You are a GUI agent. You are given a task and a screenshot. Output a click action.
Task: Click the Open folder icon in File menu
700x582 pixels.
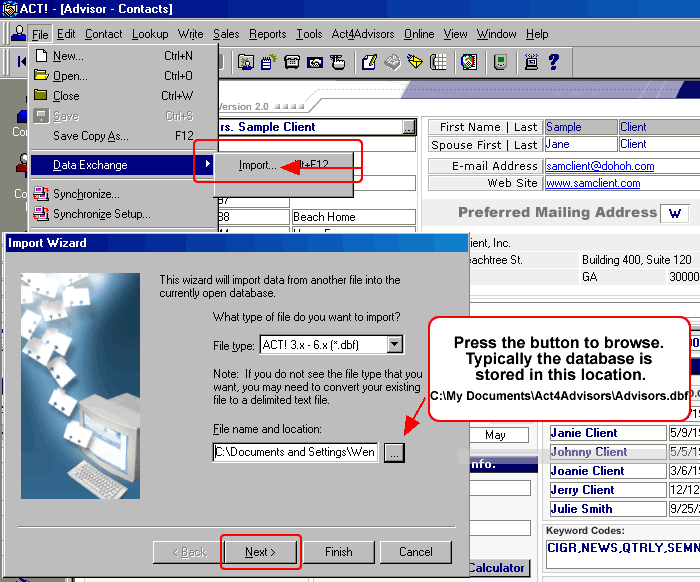point(41,76)
